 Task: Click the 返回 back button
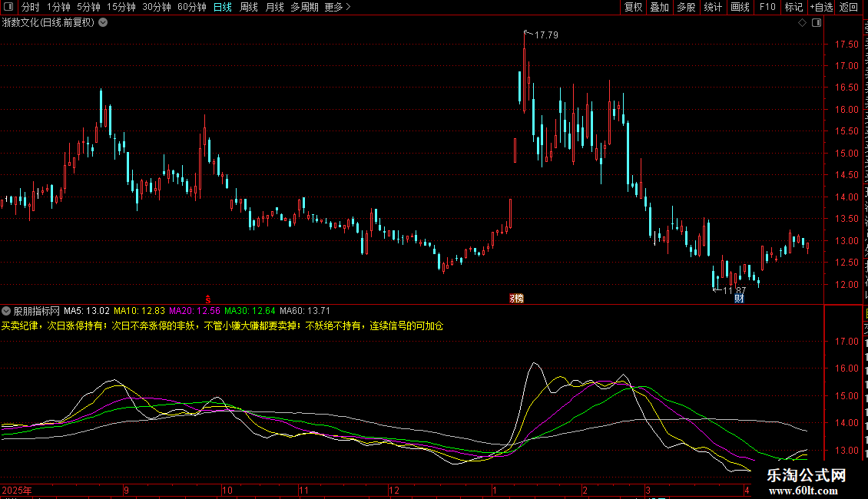click(x=848, y=7)
